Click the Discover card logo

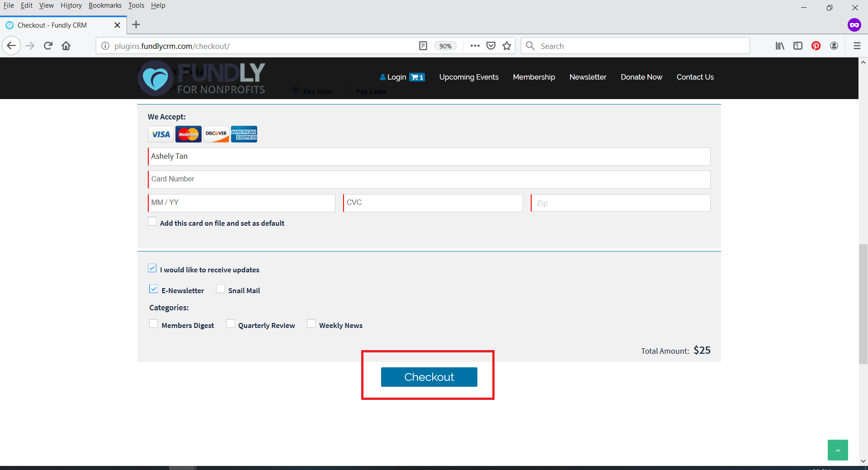pos(216,134)
